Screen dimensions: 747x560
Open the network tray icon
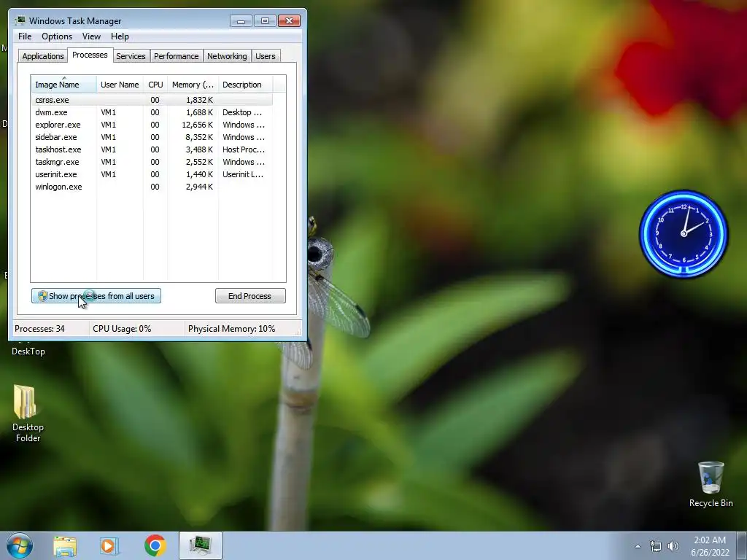pyautogui.click(x=656, y=546)
